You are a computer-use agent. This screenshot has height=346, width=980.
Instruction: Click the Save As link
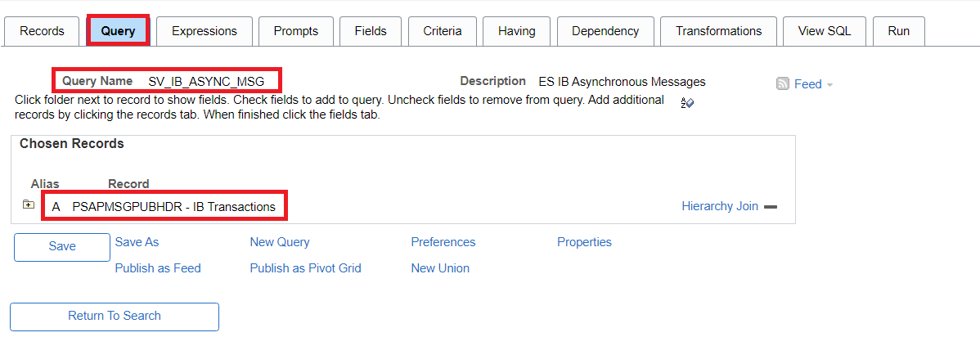point(137,242)
